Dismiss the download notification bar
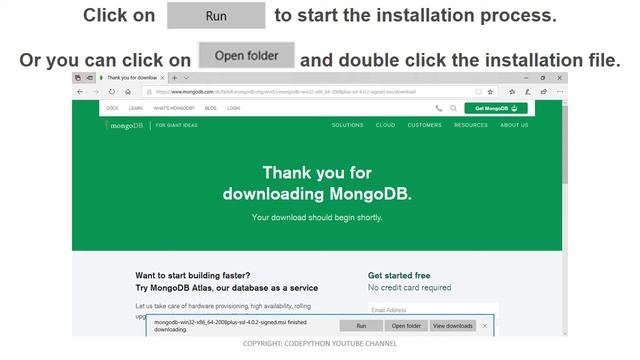The image size is (640, 360). [484, 326]
